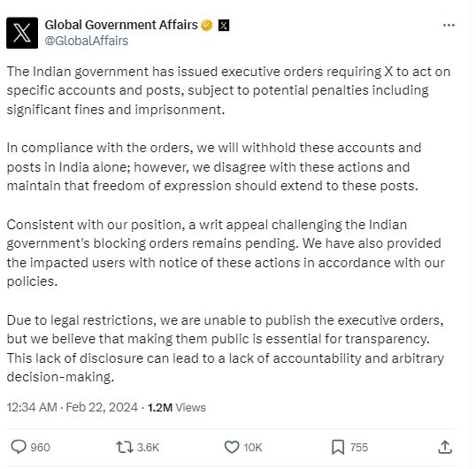Image resolution: width=476 pixels, height=469 pixels.
Task: Click the reply speech bubble icon
Action: click(19, 447)
